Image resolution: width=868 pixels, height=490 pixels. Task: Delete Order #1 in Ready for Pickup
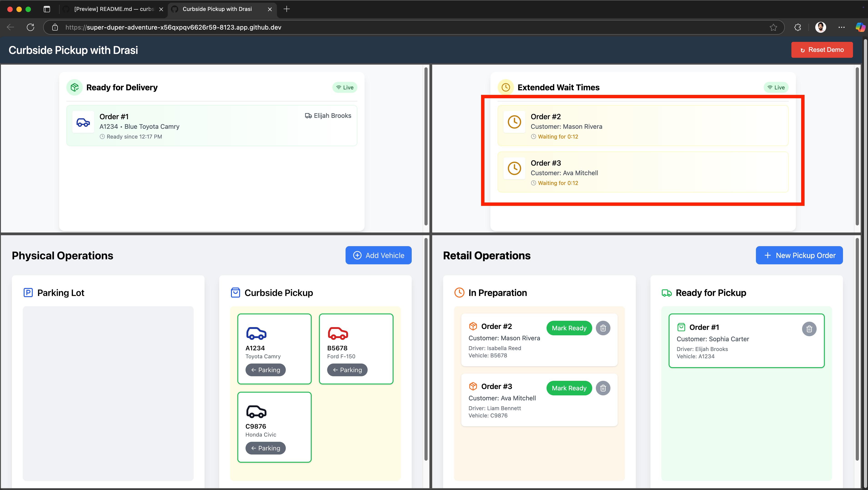click(809, 329)
